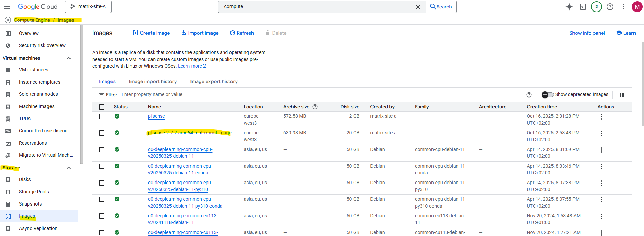Activate Cloud Shell terminal icon
Screen dimensions: 644x236
[x=583, y=7]
